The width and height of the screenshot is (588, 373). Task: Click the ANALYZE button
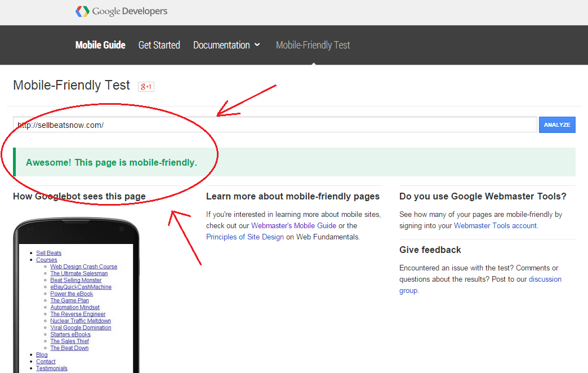tap(557, 125)
